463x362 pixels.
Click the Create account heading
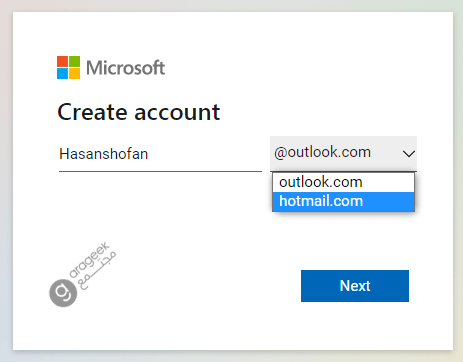tap(139, 112)
